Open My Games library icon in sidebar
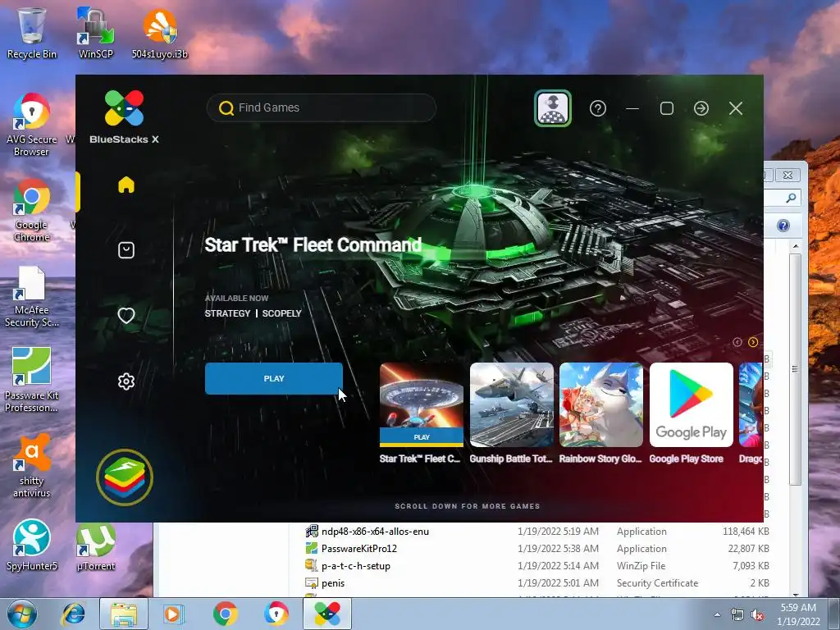This screenshot has width=840, height=630. tap(126, 250)
